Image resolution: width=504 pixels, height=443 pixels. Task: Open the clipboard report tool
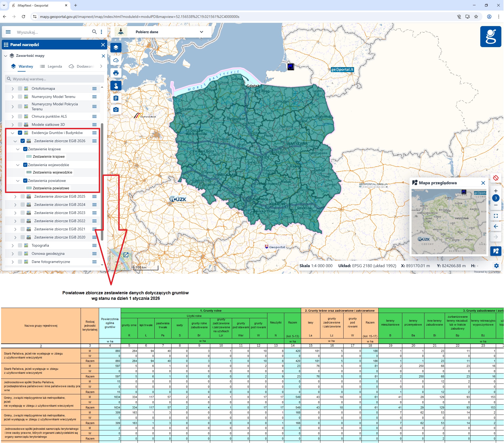tap(116, 98)
